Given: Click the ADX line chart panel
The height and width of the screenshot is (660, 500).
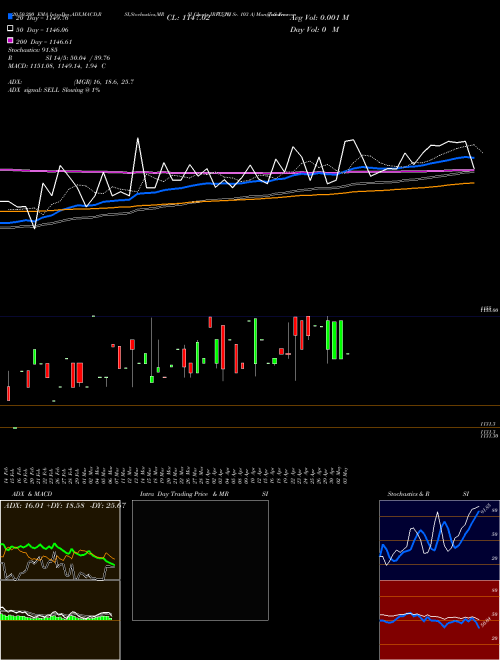Looking at the screenshot, I should 60,540.
